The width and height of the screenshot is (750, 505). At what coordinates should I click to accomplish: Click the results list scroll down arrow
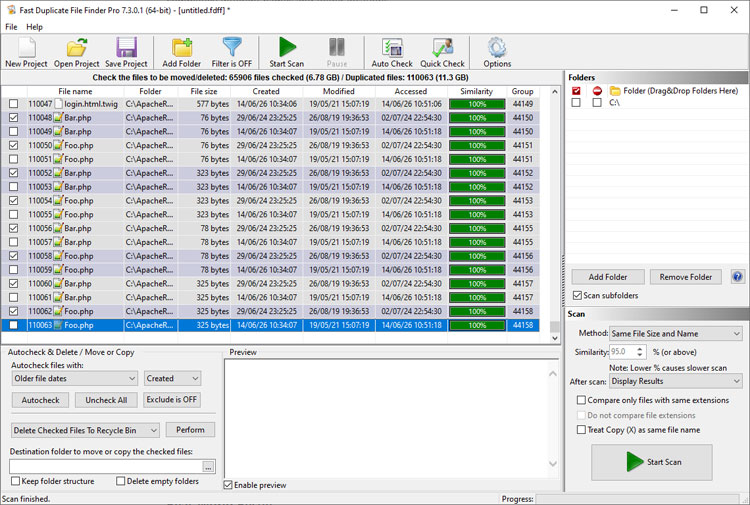click(x=555, y=338)
